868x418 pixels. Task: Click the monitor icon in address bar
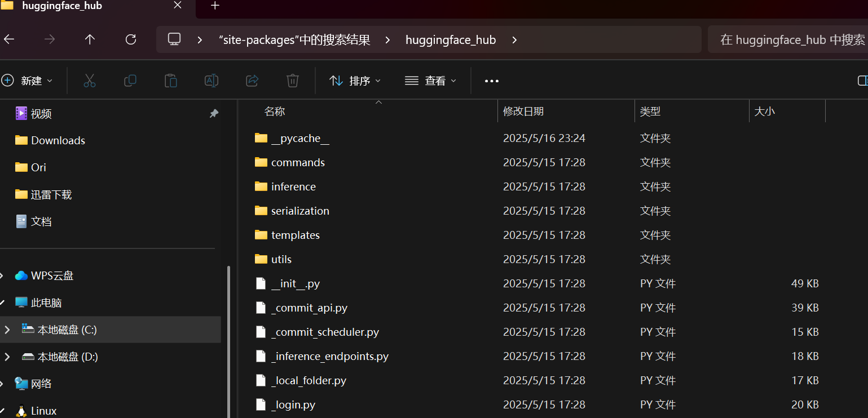[x=174, y=39]
